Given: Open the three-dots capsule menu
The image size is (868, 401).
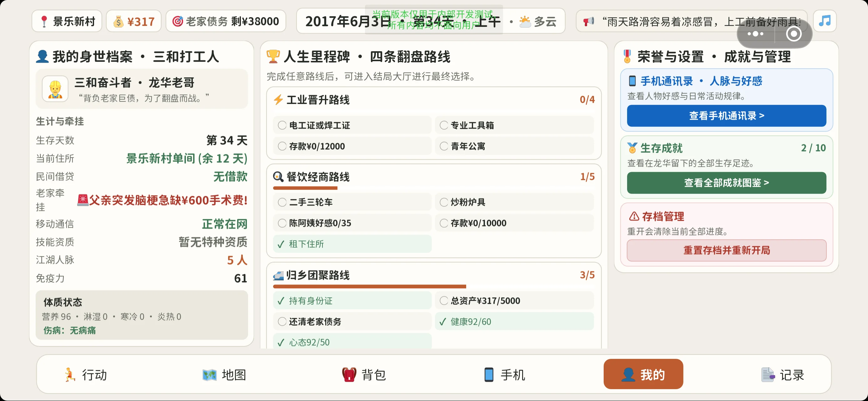Looking at the screenshot, I should [755, 34].
